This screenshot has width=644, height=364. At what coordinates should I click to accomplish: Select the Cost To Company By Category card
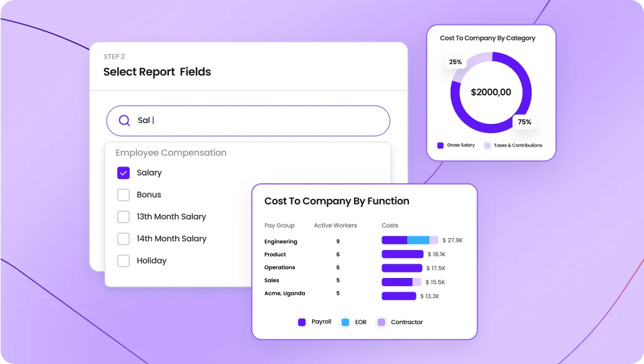491,37
